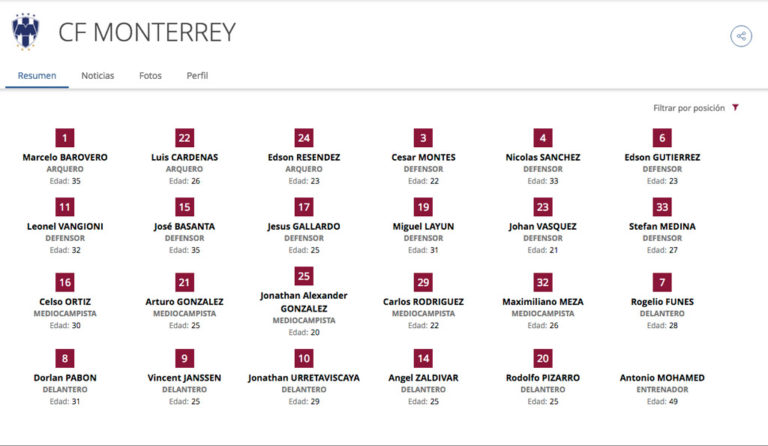This screenshot has height=446, width=768.
Task: Choose Maximiliano MEZA from the squad
Action: pos(543,302)
